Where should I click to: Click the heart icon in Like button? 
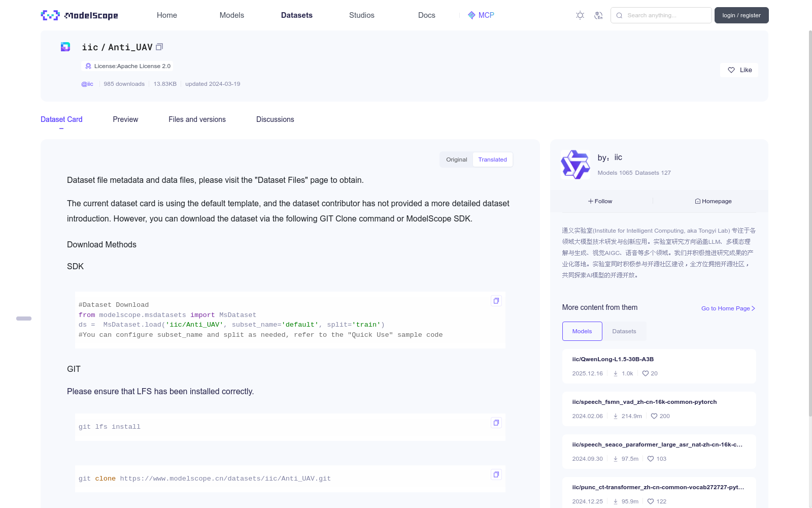731,70
